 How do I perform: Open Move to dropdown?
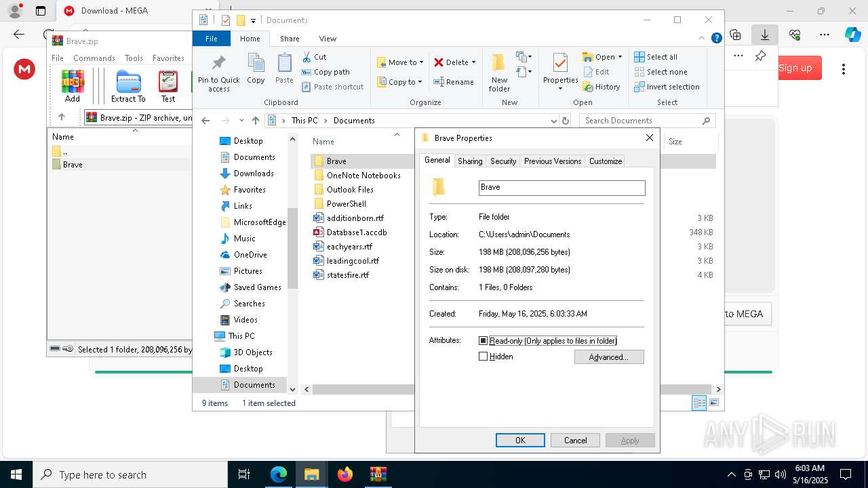(x=400, y=62)
